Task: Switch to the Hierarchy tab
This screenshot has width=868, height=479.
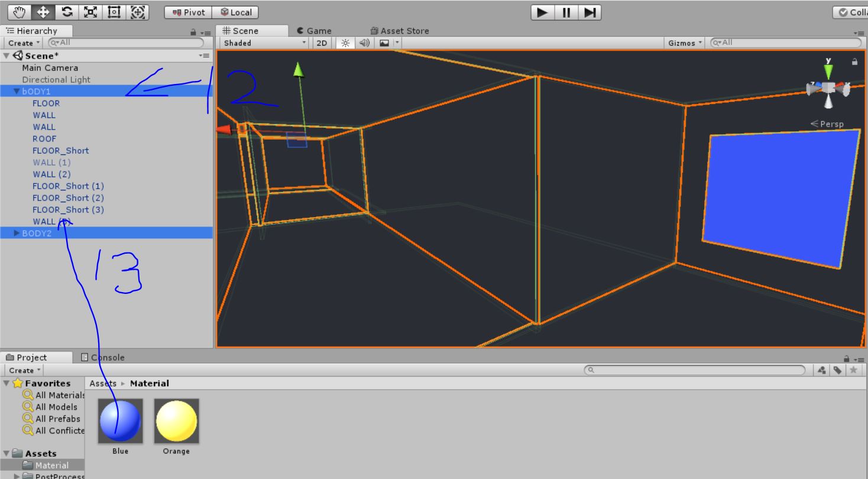Action: 37,31
